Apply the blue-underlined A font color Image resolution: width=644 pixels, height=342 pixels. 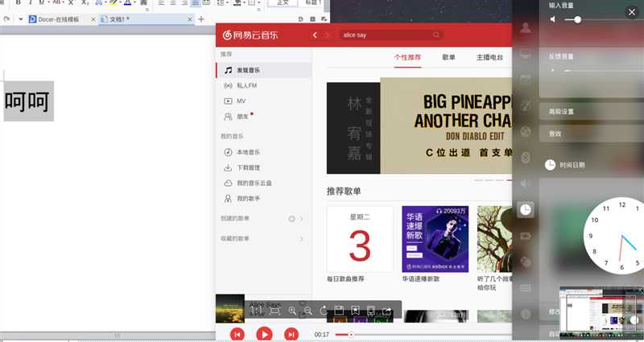pos(128,2)
